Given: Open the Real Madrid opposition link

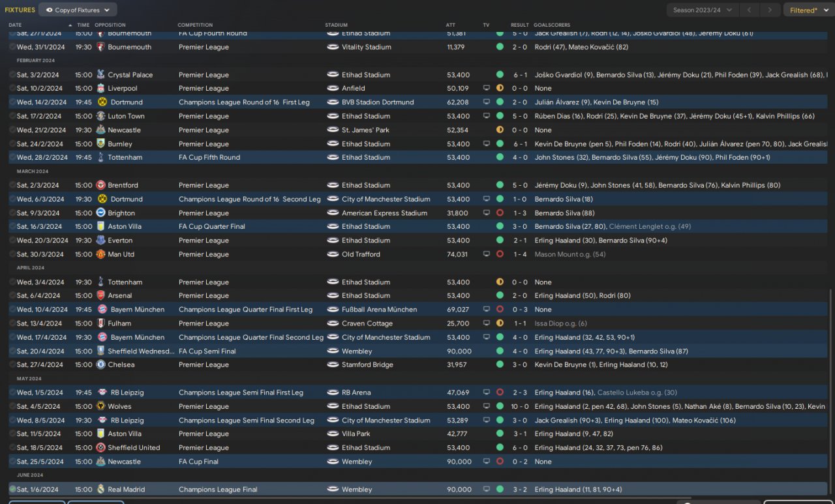Looking at the screenshot, I should tap(127, 490).
